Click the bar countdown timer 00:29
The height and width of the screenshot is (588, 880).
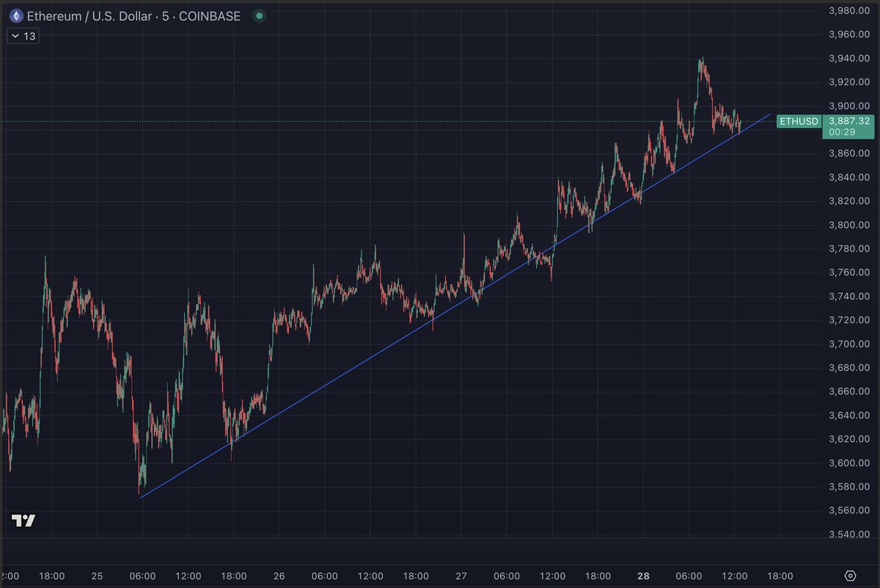point(840,132)
